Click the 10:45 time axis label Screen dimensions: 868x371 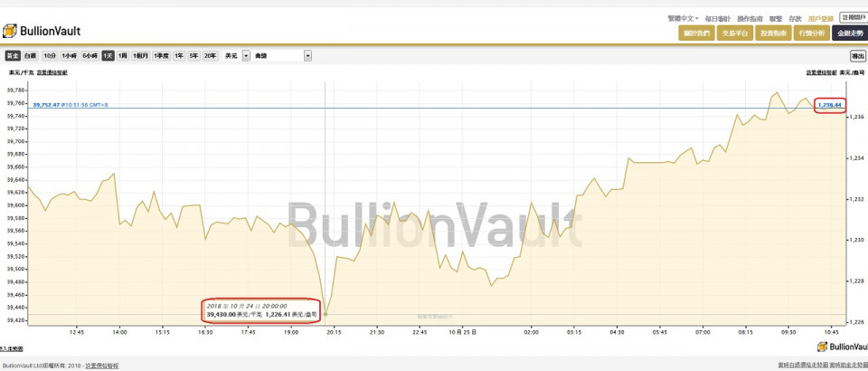(x=832, y=332)
